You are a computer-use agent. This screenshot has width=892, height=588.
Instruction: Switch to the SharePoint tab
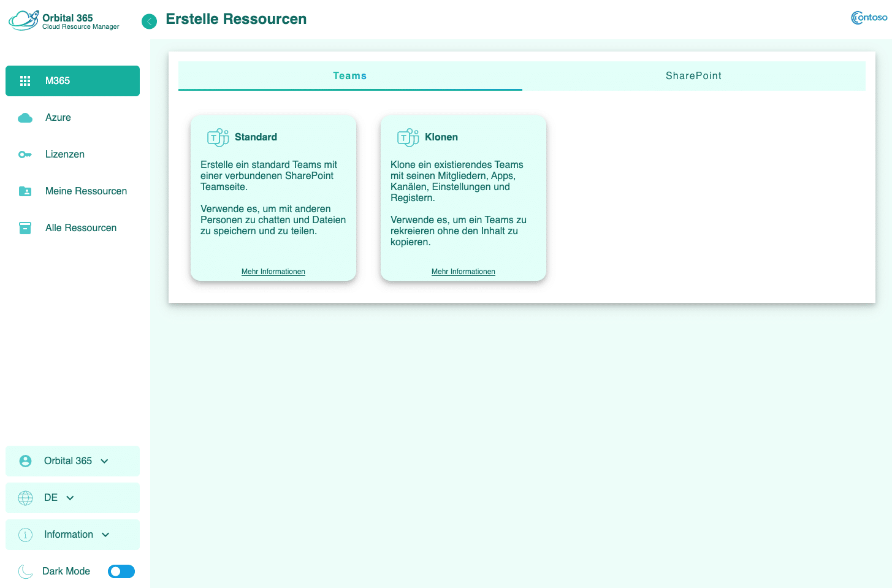coord(693,76)
